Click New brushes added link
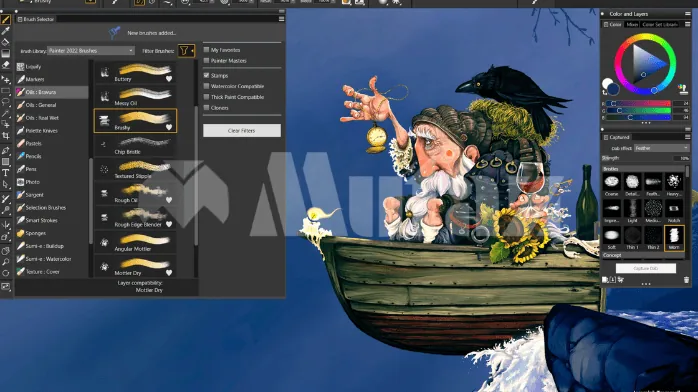The image size is (698, 392). 151,33
